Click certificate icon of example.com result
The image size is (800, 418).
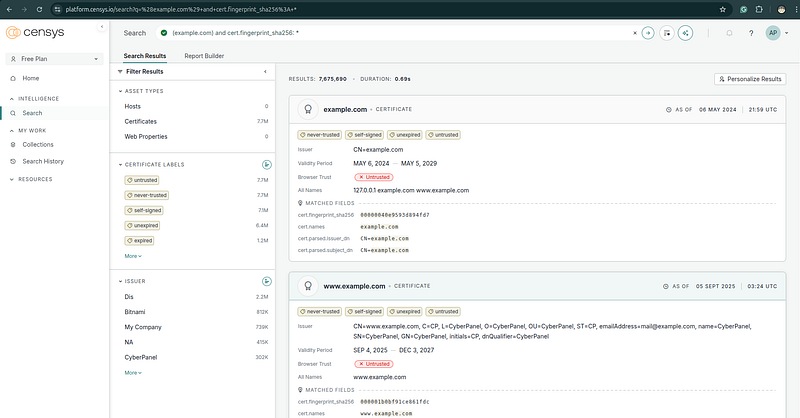308,109
